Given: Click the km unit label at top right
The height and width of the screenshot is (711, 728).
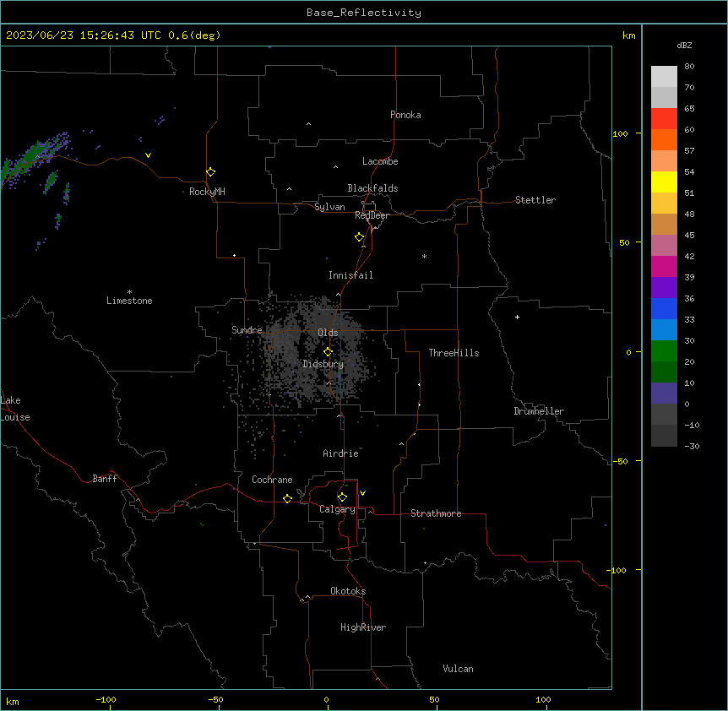Looking at the screenshot, I should (x=628, y=35).
